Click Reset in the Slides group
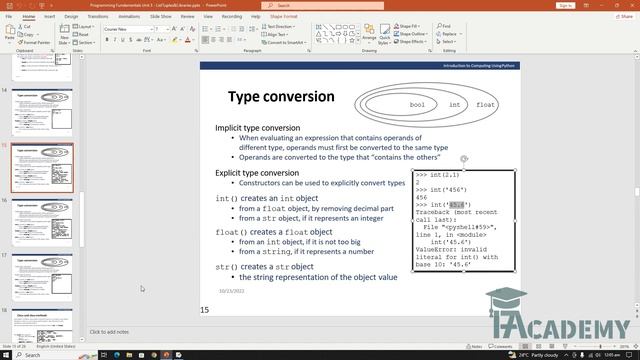Screen dimensions: 640x360 pos(81,35)
